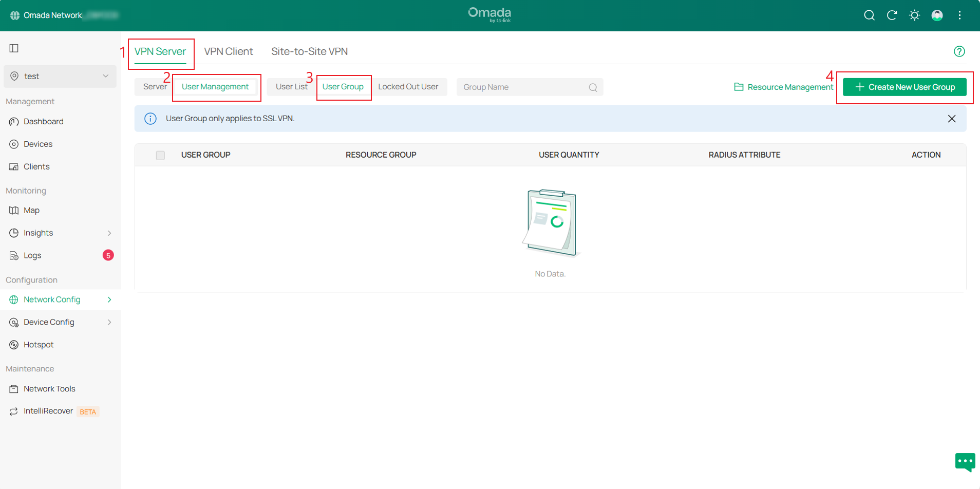Open the Devices page
Screen dimensions: 980x489
pyautogui.click(x=38, y=144)
